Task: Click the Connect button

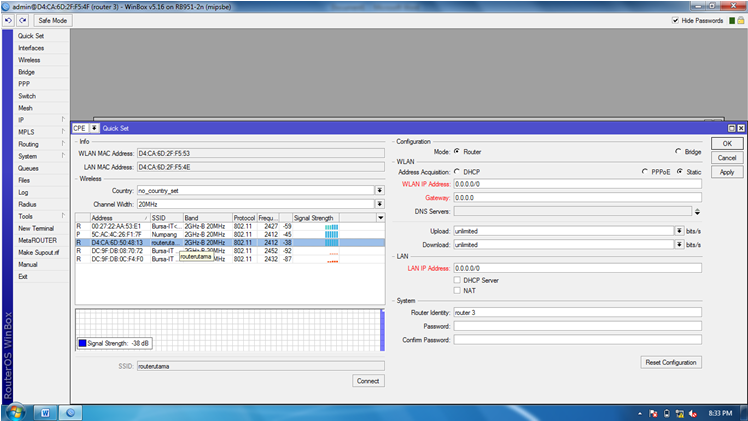Action: pos(368,381)
